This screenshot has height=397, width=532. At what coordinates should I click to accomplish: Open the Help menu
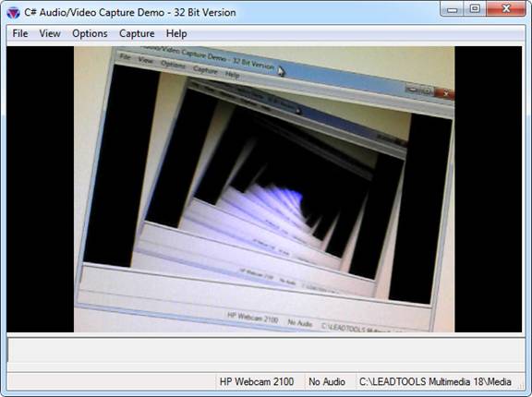click(176, 33)
